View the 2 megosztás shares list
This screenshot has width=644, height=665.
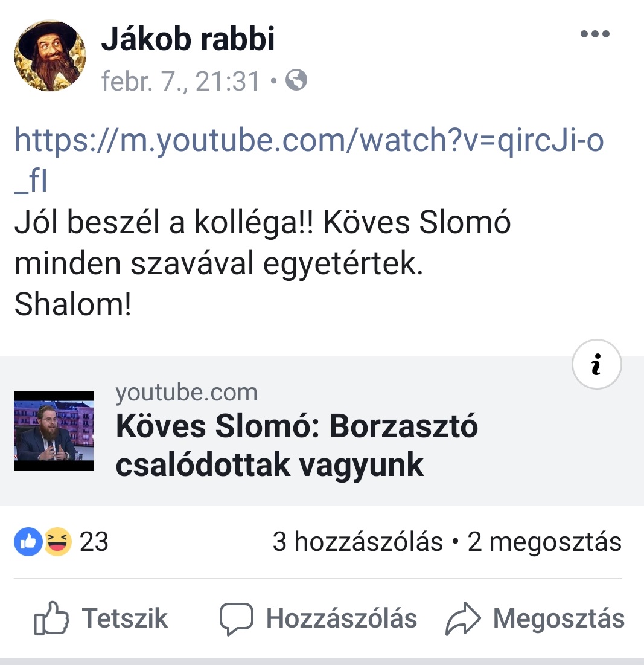544,542
